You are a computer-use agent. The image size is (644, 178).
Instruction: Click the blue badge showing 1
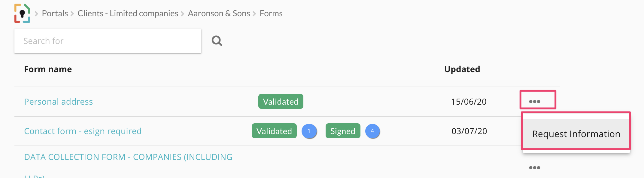point(309,131)
